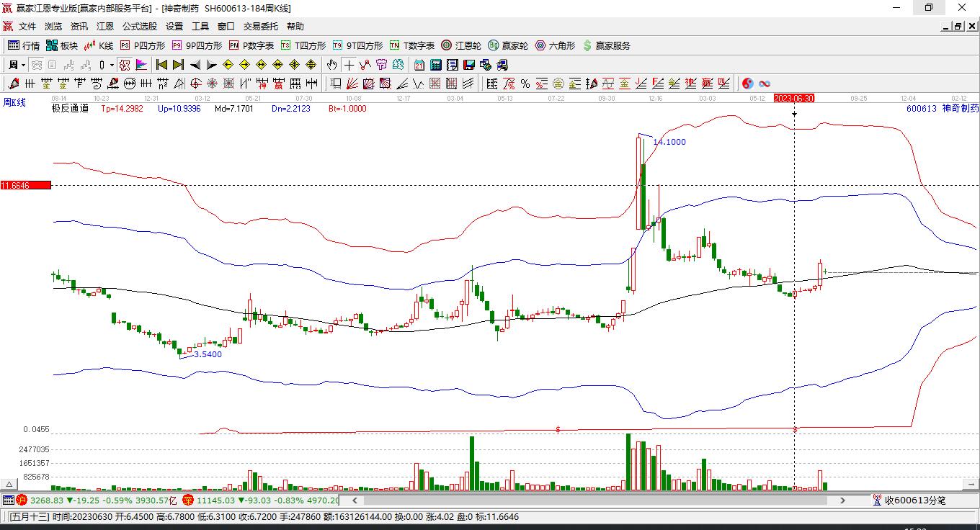
Task: Open the red and blue yin-yang icon
Action: click(748, 84)
